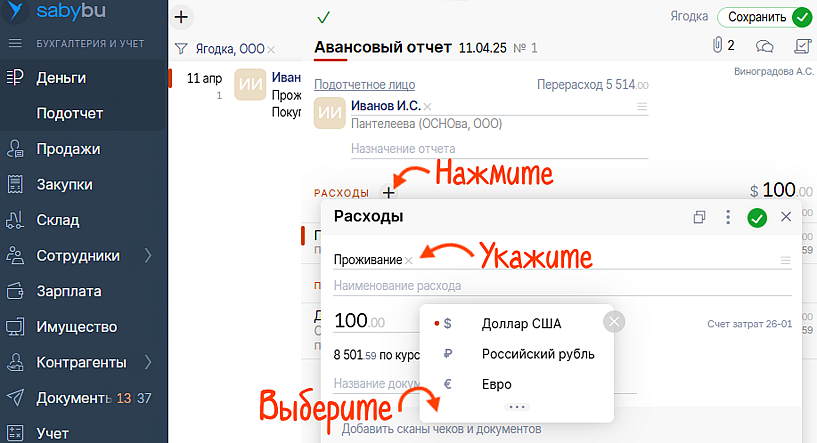
Task: Click the paperclip attachments icon
Action: [717, 46]
